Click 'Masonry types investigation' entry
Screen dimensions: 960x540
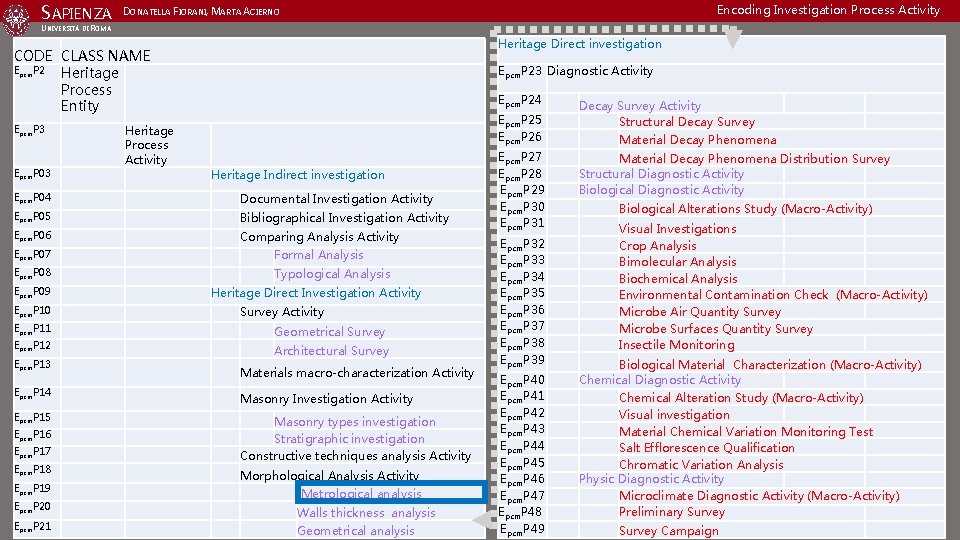pos(354,422)
